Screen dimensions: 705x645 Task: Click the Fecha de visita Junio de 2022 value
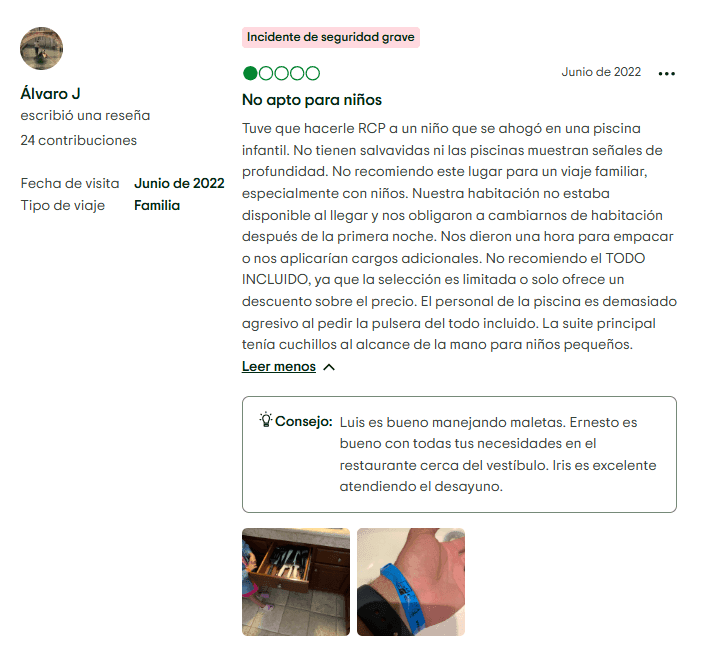(179, 183)
